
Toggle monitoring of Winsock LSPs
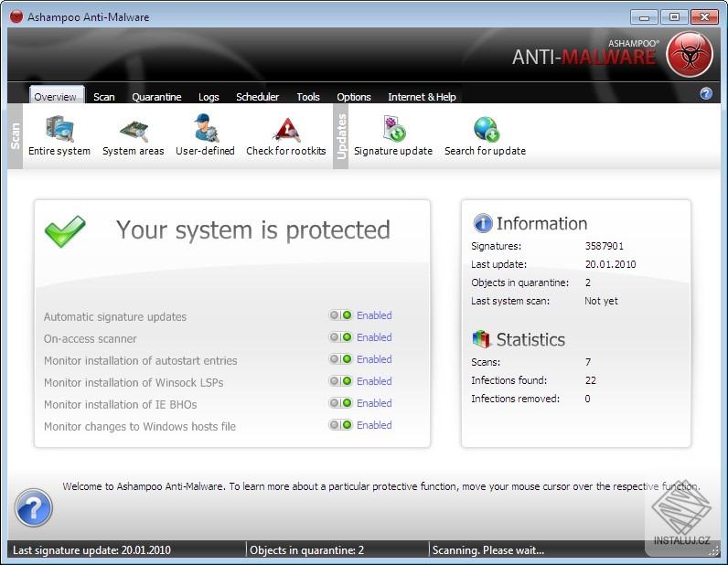pyautogui.click(x=340, y=380)
